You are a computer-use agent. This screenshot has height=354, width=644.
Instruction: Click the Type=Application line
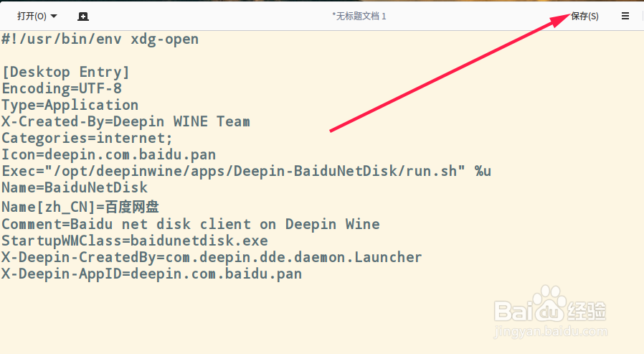(70, 106)
